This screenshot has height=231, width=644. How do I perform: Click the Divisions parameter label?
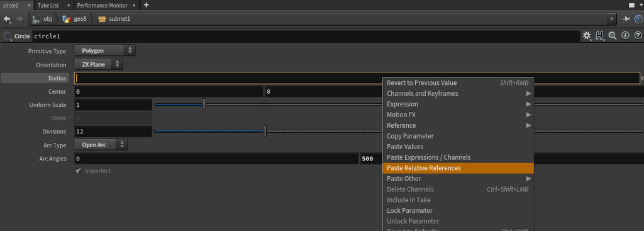[x=54, y=132]
